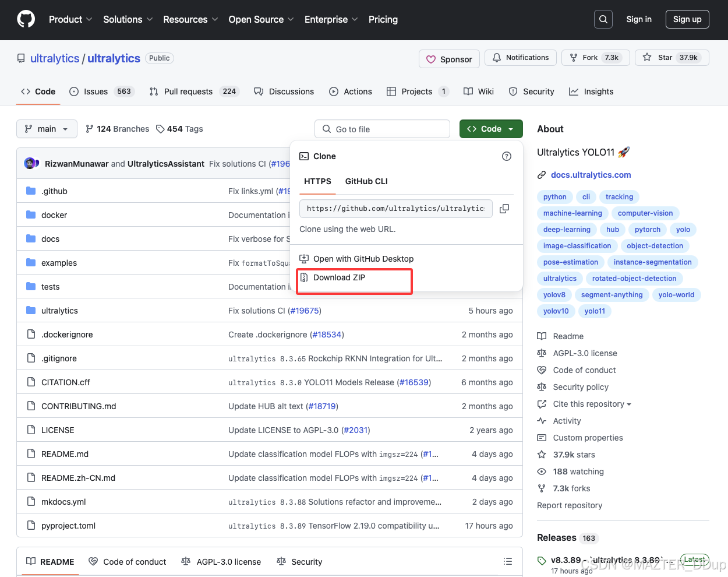Viewport: 728px width, 577px height.
Task: Open the Report repository link
Action: click(x=570, y=505)
